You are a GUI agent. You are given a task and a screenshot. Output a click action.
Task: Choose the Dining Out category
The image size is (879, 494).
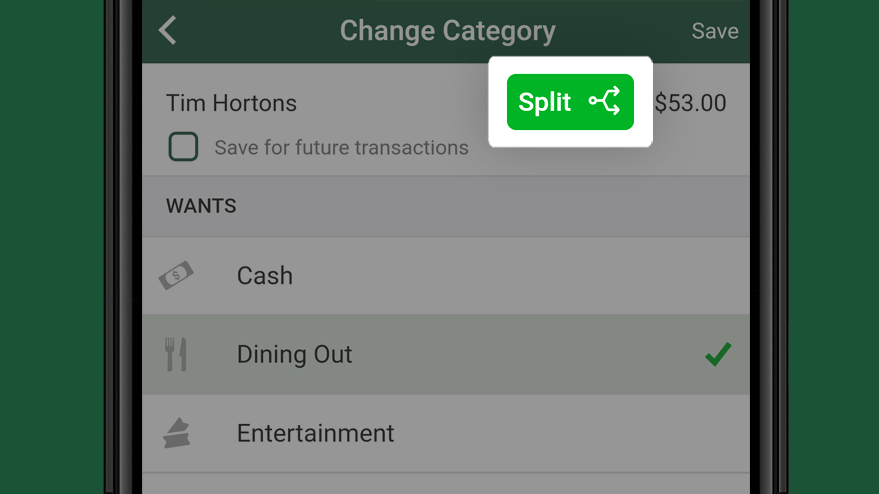point(446,354)
